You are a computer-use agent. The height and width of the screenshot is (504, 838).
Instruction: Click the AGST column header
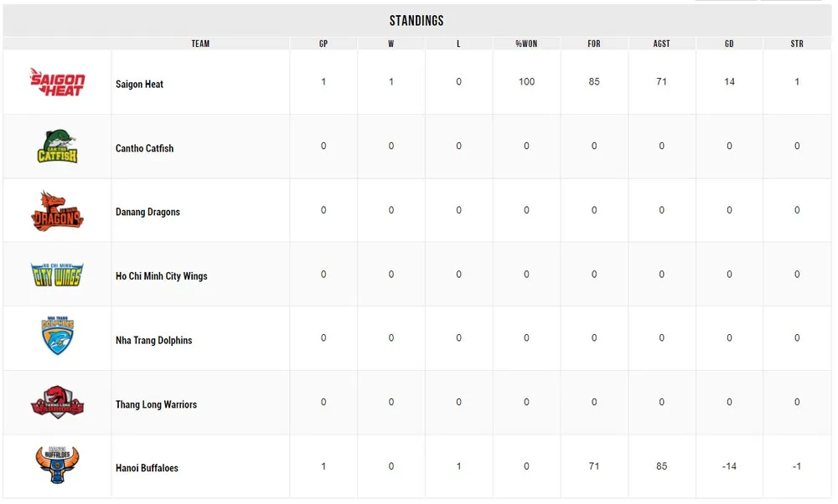[x=661, y=44]
